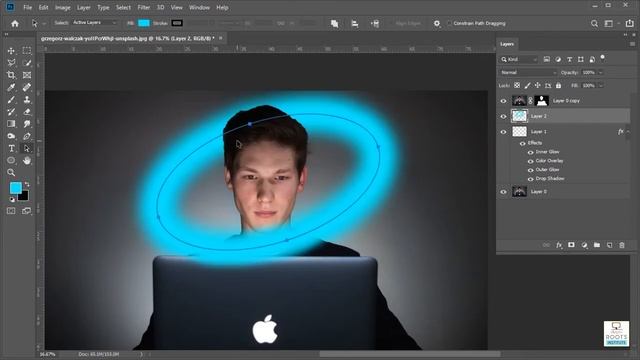The image size is (640, 360).
Task: Open the Fill slider dropdown arrow
Action: point(600,86)
